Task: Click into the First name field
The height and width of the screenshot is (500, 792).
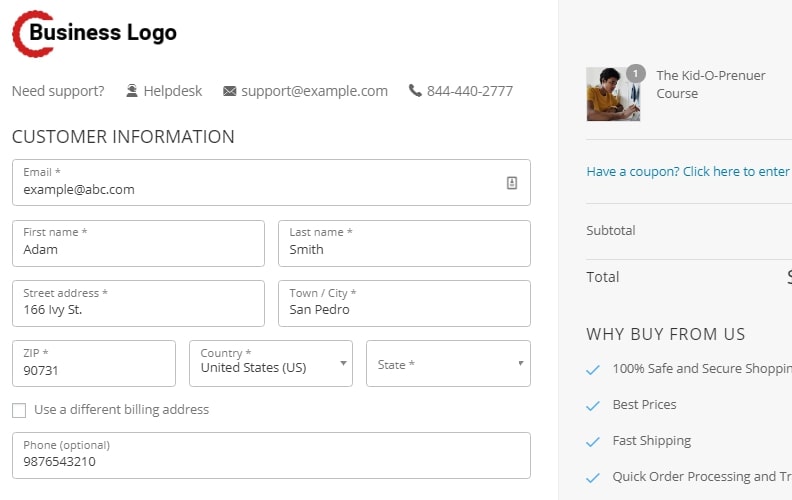Action: (138, 243)
